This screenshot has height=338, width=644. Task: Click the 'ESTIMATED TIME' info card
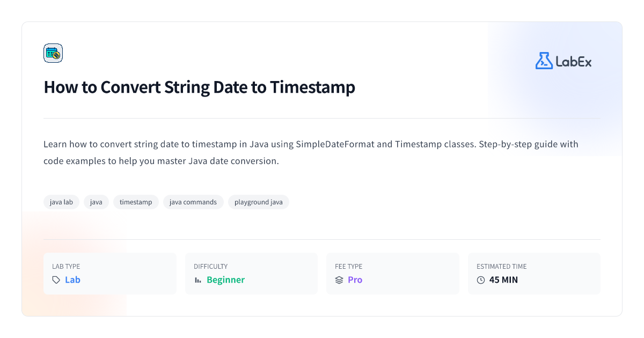click(534, 274)
